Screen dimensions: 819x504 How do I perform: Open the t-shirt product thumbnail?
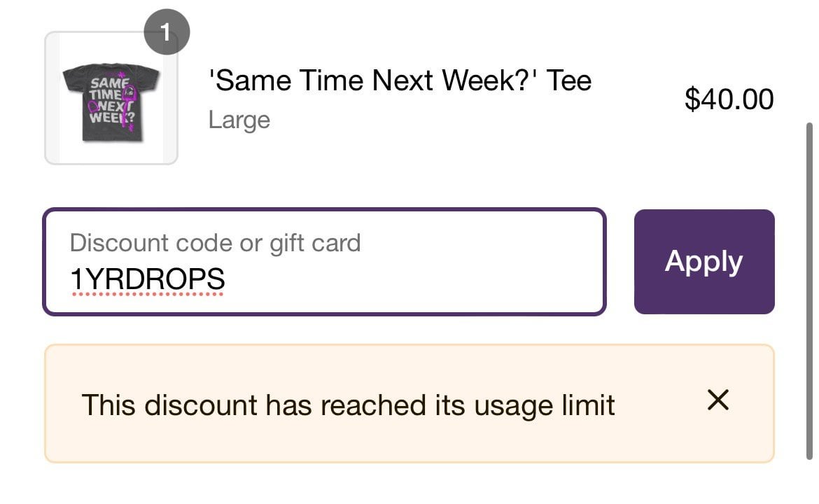click(x=111, y=99)
